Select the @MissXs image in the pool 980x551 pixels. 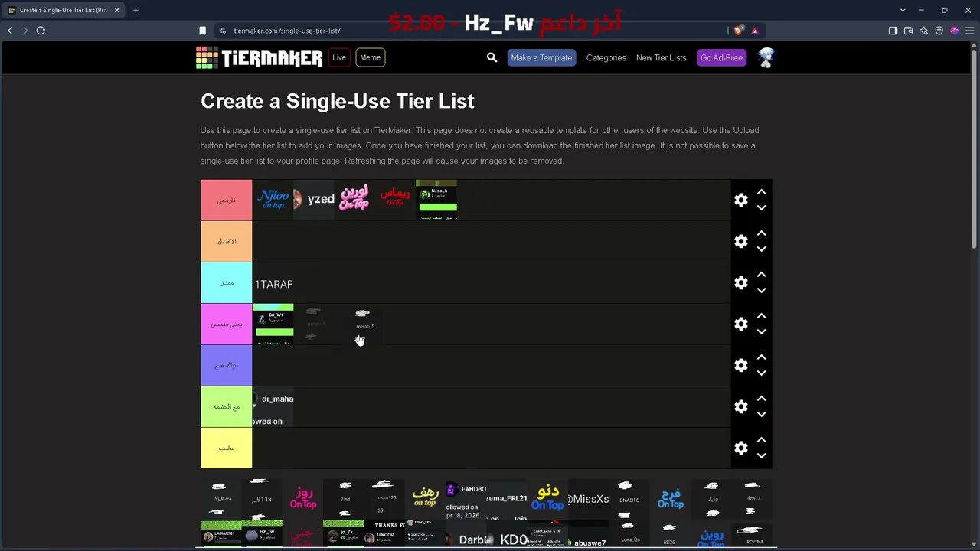[x=589, y=499]
